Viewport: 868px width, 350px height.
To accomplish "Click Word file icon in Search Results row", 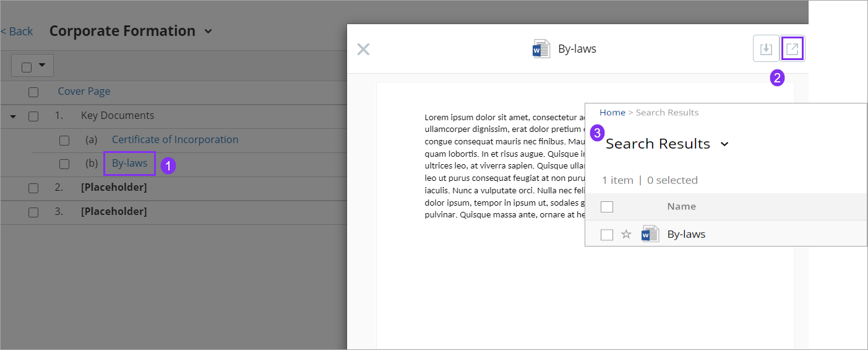I will click(x=650, y=234).
